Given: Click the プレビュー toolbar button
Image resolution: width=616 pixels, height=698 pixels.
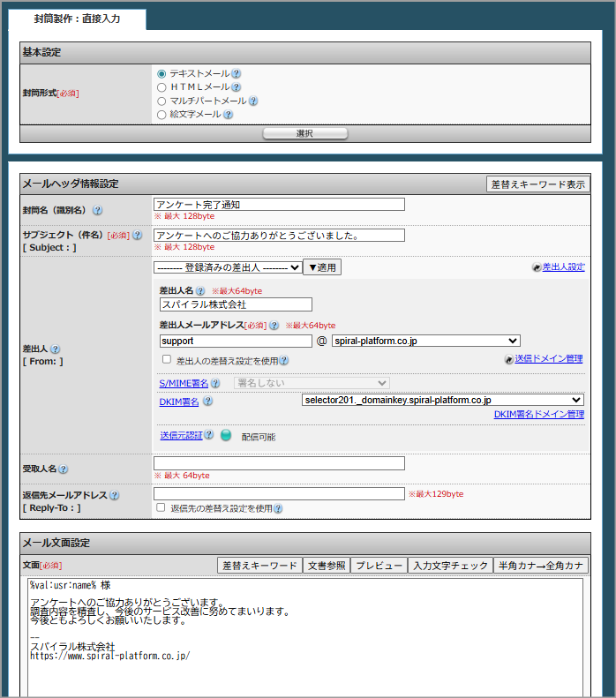Looking at the screenshot, I should pyautogui.click(x=379, y=566).
